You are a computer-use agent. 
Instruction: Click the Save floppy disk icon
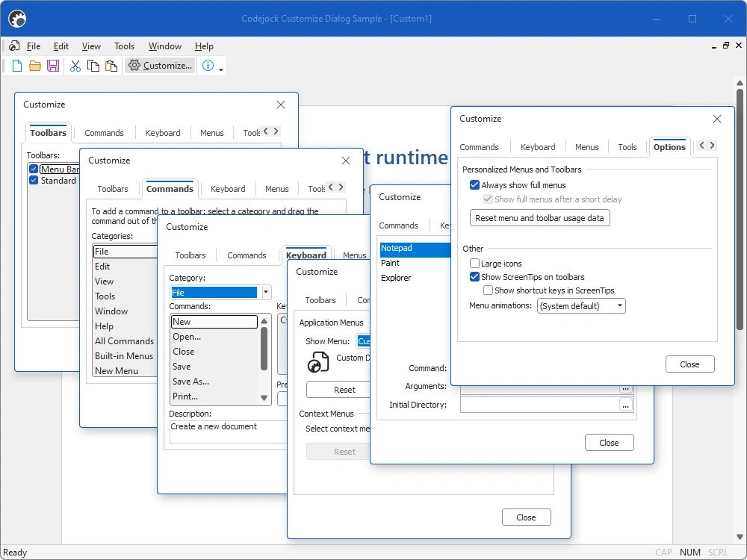pyautogui.click(x=53, y=66)
